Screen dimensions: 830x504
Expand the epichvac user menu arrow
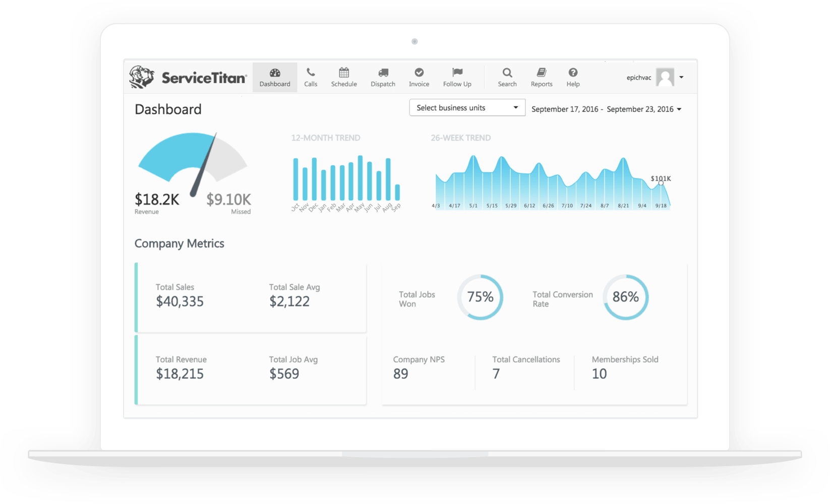(681, 78)
